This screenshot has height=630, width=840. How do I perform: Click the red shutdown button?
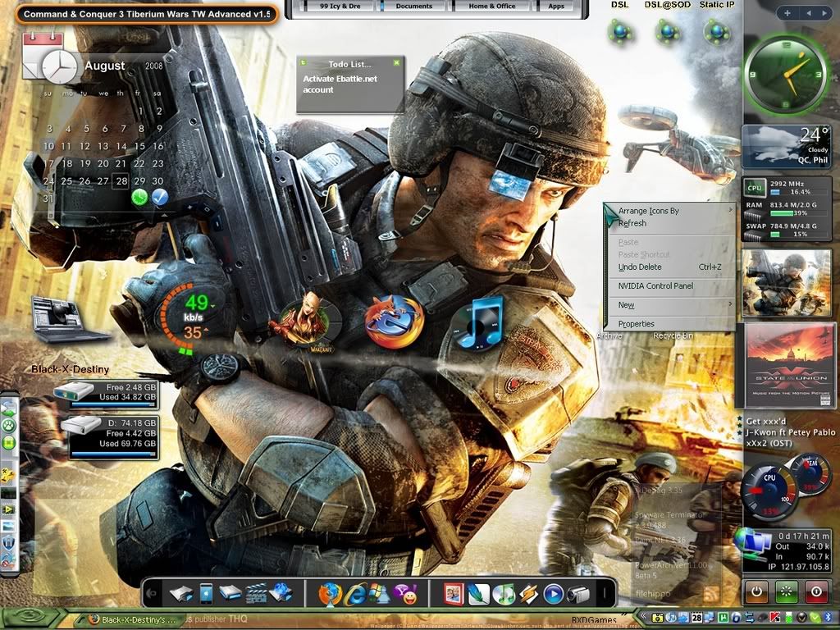tap(816, 591)
